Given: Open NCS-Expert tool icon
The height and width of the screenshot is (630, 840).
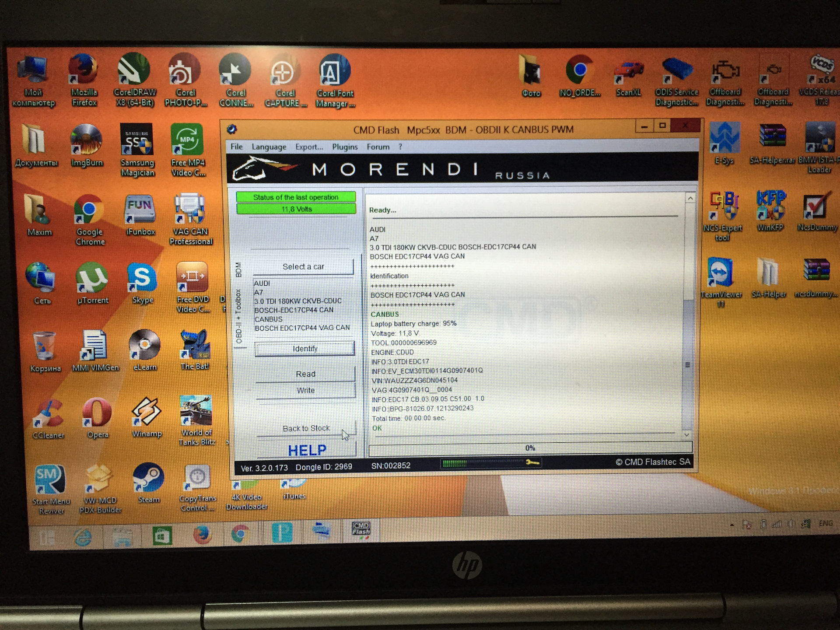Looking at the screenshot, I should click(723, 217).
